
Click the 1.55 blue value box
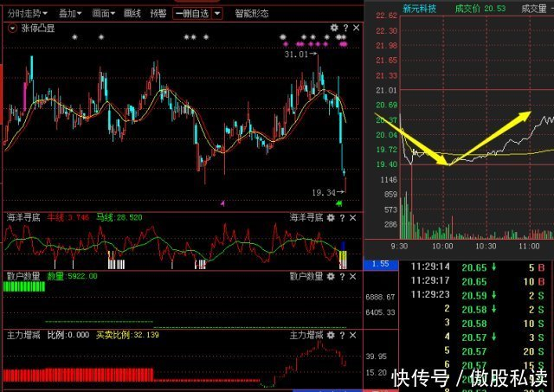(x=381, y=264)
